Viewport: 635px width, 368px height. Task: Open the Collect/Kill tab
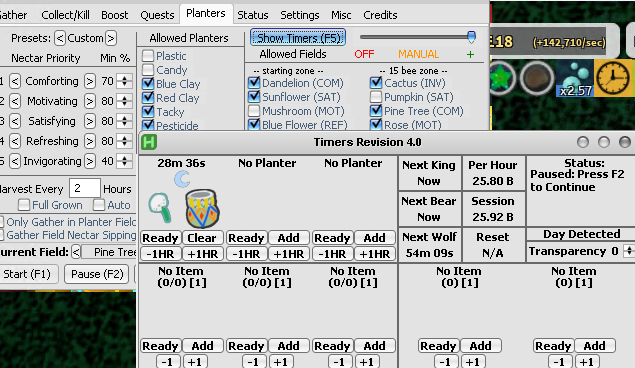point(65,15)
